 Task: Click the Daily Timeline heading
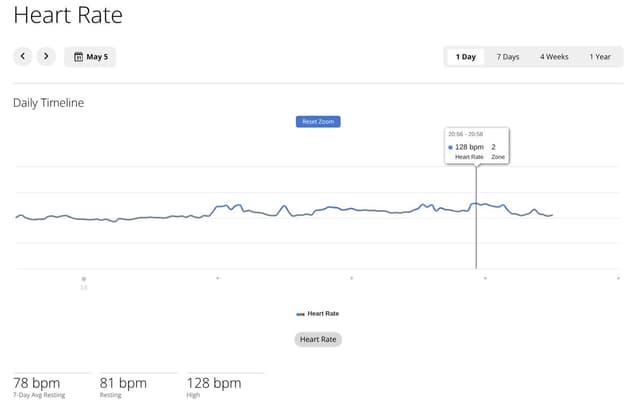click(x=48, y=102)
